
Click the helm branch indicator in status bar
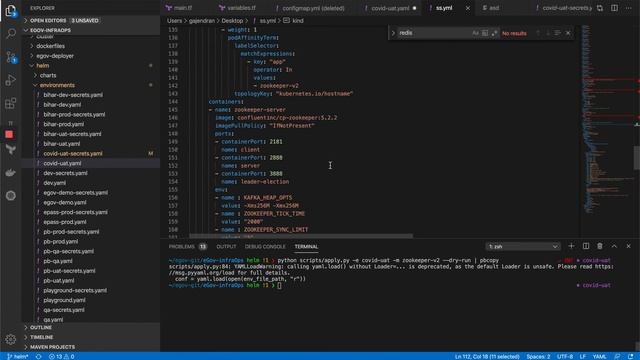tap(17, 356)
